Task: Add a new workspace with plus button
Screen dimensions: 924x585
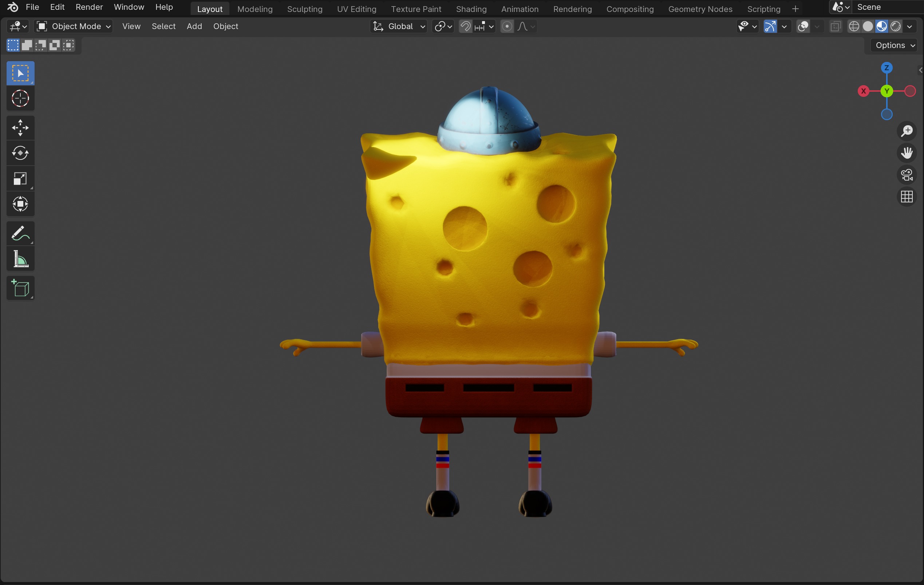Action: [795, 9]
